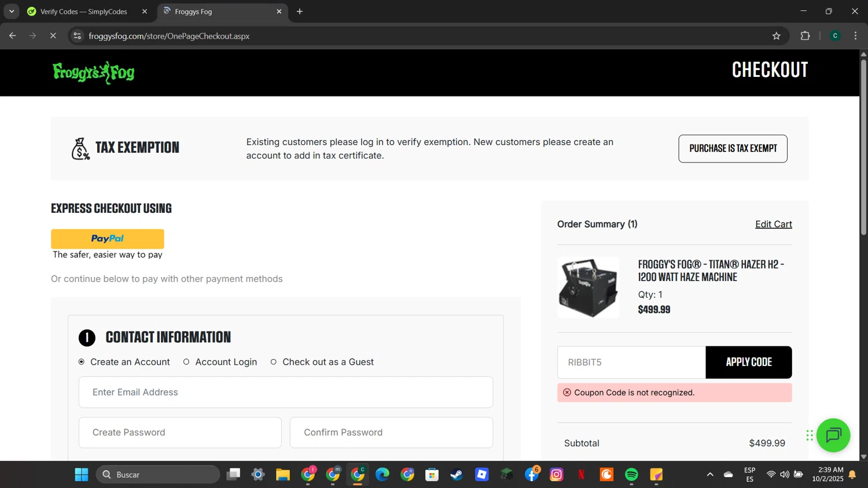Stop loading the page
This screenshot has width=868, height=488.
click(53, 36)
